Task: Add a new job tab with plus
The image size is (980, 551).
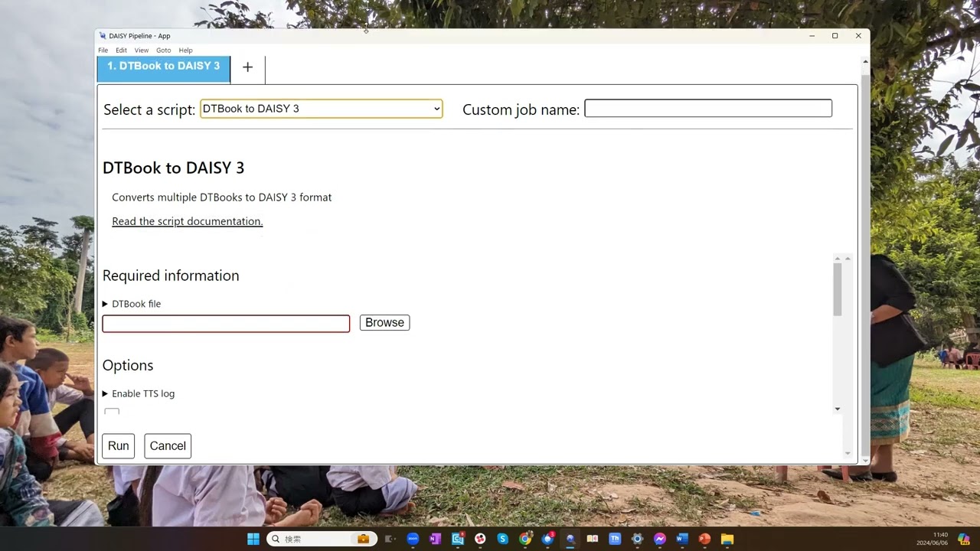Action: tap(247, 67)
